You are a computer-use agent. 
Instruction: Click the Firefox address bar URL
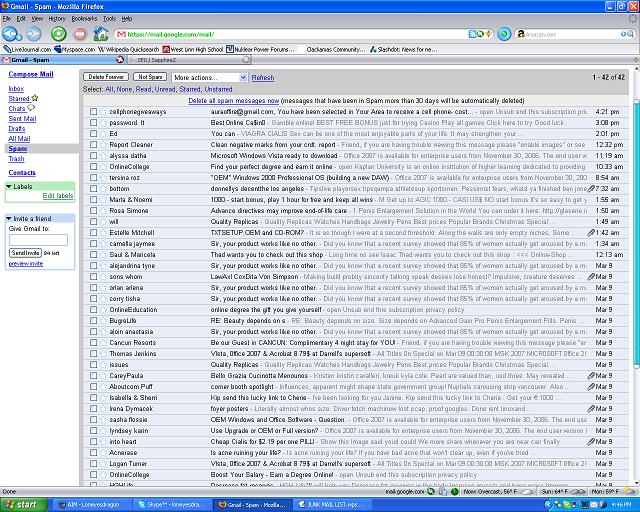pos(171,34)
